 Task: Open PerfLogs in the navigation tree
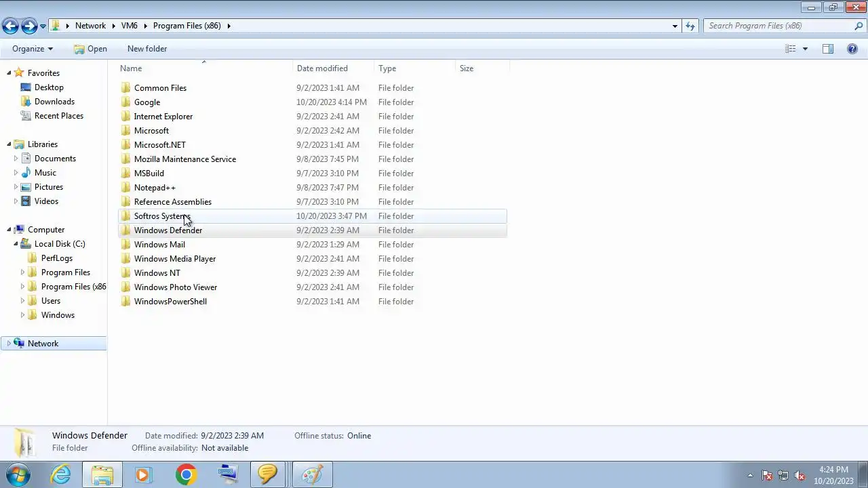[x=57, y=258]
